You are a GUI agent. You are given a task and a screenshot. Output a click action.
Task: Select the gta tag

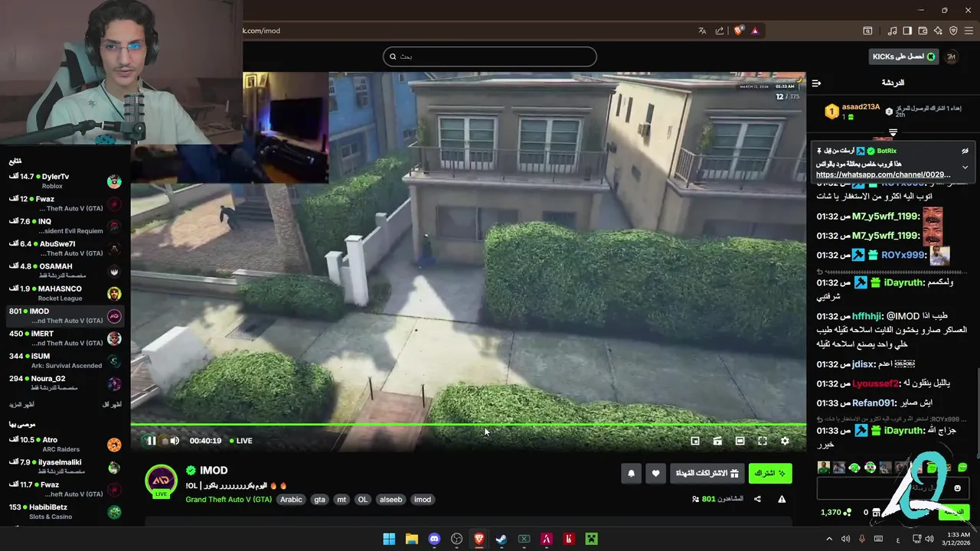coord(319,500)
